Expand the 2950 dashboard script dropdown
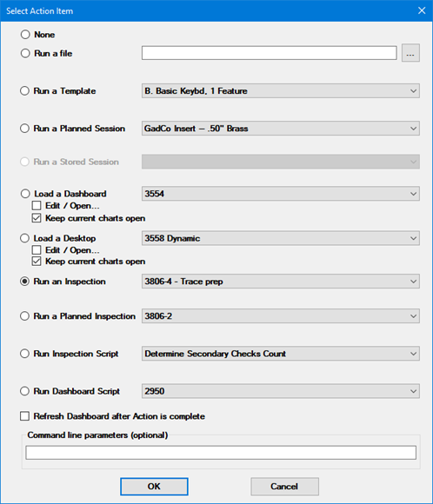433x504 pixels. pyautogui.click(x=281, y=391)
